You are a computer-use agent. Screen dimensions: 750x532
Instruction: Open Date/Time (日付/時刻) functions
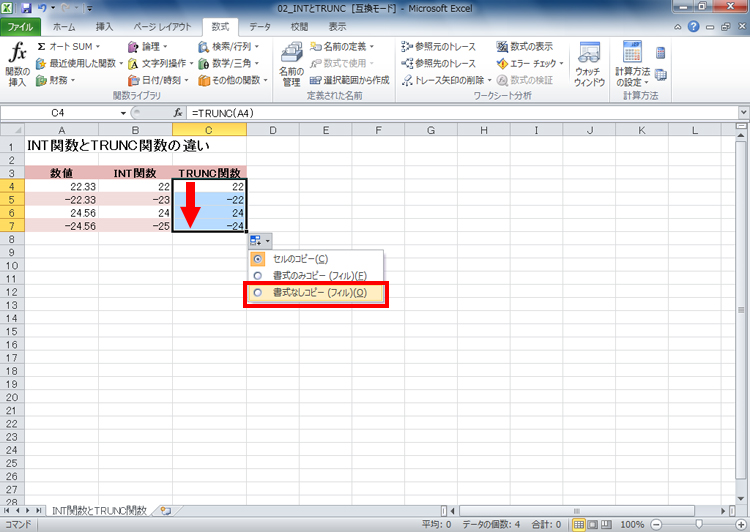pyautogui.click(x=158, y=80)
